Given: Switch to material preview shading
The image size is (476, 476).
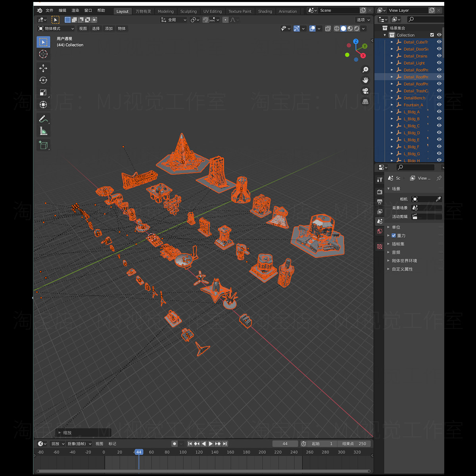Looking at the screenshot, I should click(x=350, y=29).
